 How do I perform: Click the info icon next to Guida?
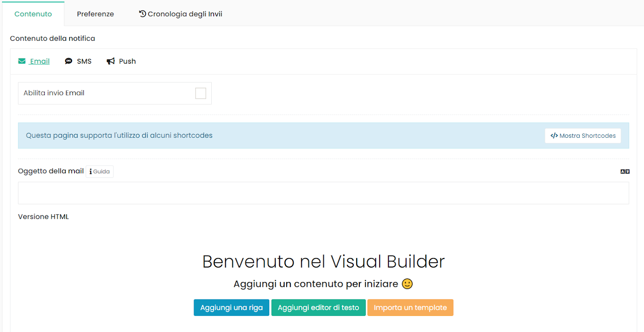click(x=91, y=172)
